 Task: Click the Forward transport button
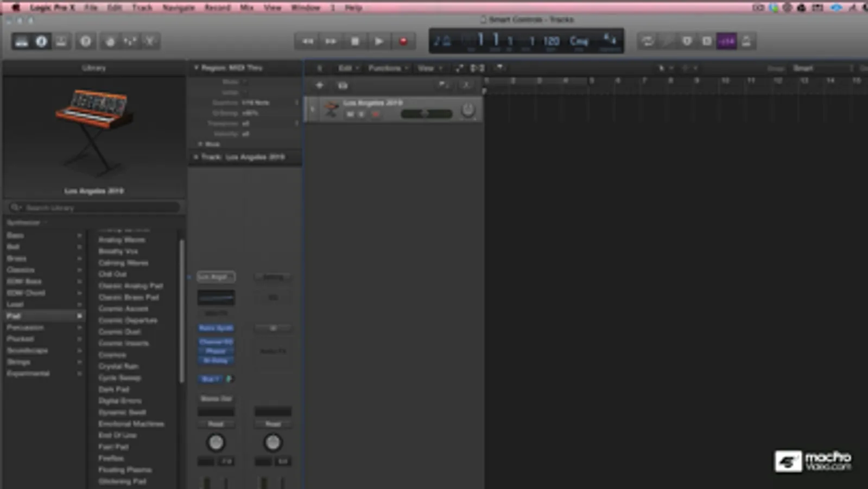331,41
